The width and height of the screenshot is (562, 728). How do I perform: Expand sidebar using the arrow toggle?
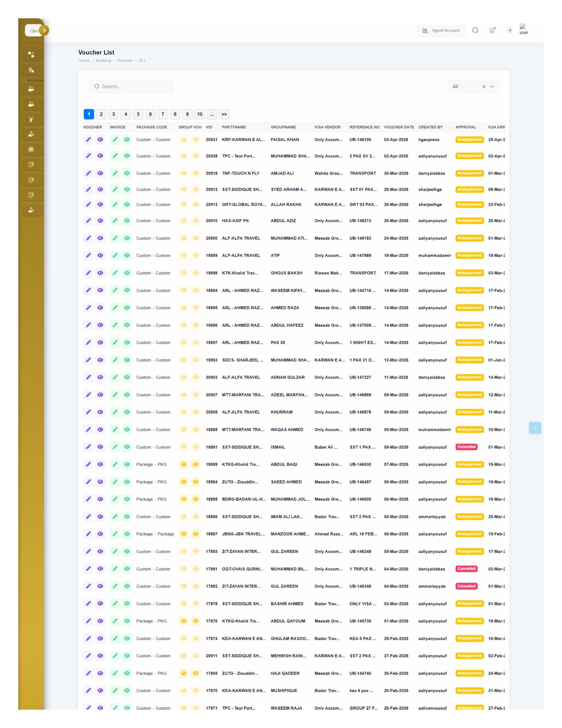(44, 30)
